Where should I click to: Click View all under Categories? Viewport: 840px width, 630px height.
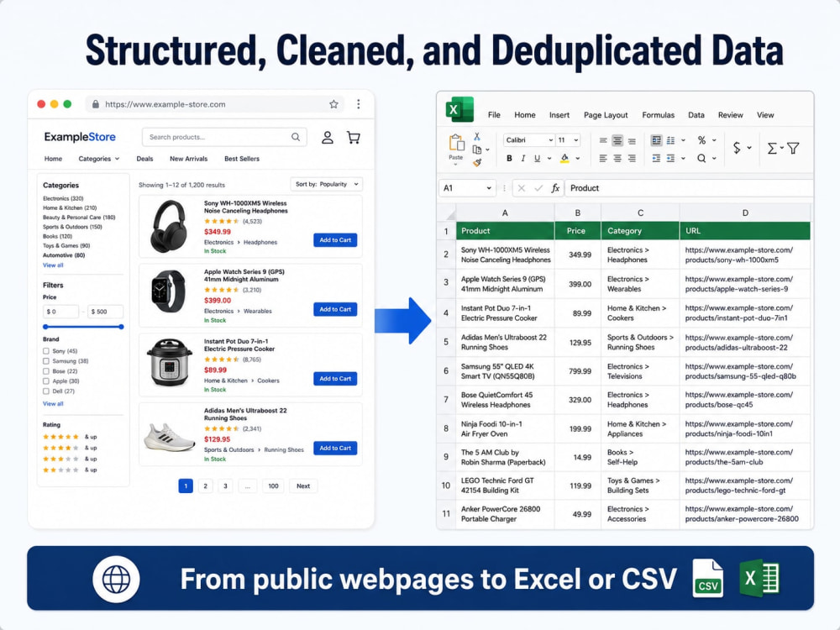(53, 265)
